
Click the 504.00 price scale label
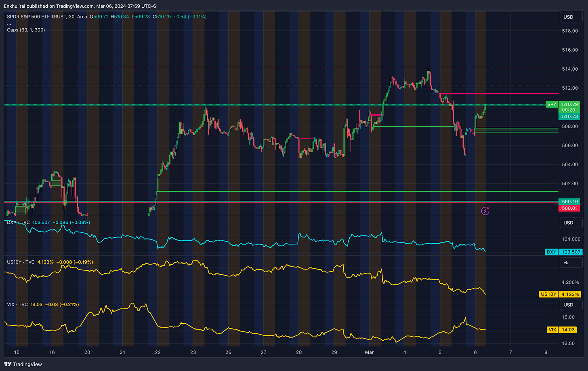pyautogui.click(x=570, y=164)
